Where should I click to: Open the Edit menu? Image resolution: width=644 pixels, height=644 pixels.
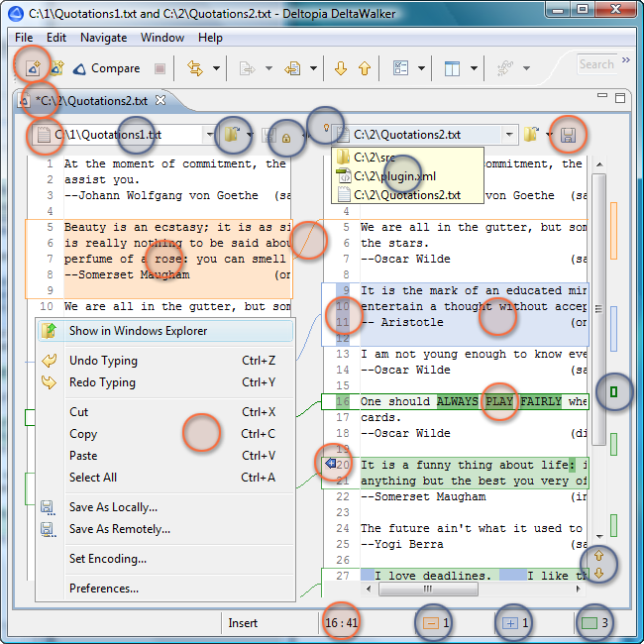pos(56,38)
